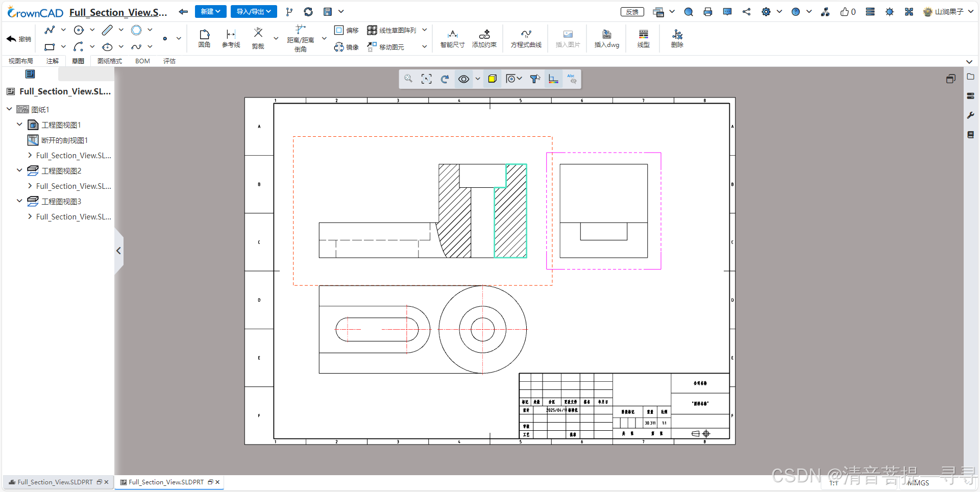Switch to the 评估 tab
This screenshot has width=980, height=492.
(x=169, y=61)
